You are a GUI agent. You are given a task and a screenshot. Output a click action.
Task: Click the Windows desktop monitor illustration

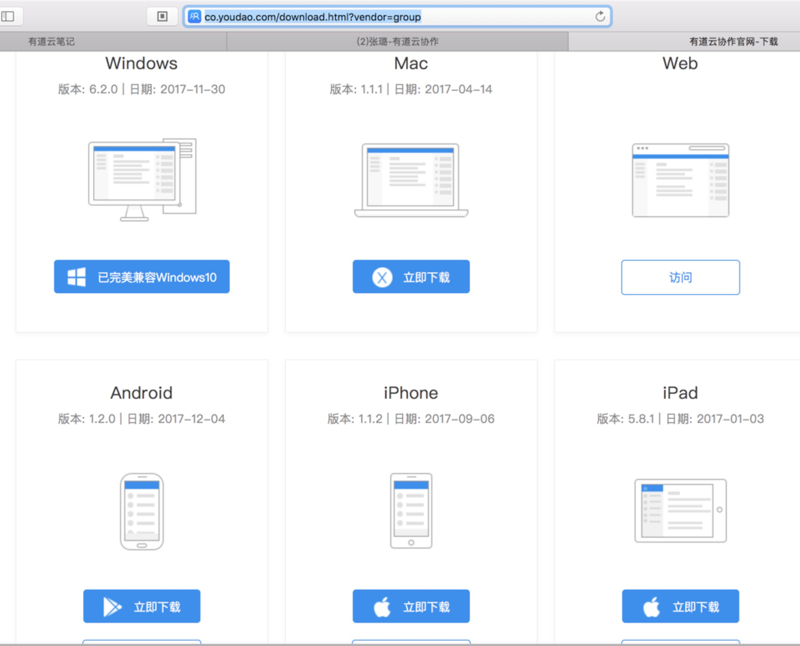point(142,180)
